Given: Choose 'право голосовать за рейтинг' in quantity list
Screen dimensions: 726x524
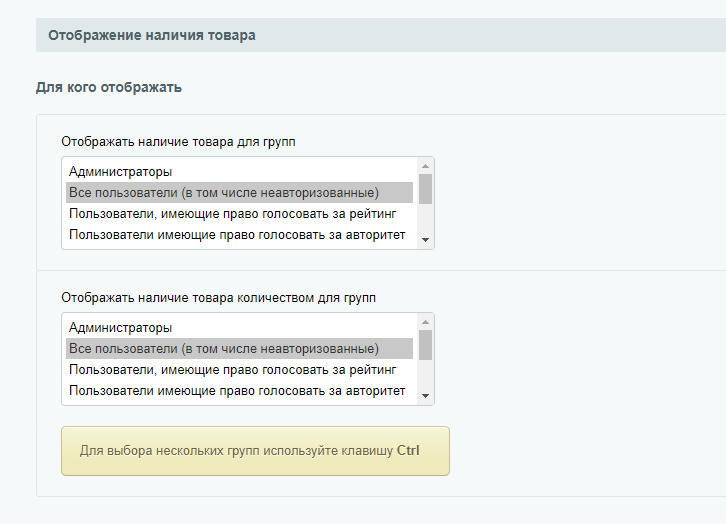Looking at the screenshot, I should point(239,370).
